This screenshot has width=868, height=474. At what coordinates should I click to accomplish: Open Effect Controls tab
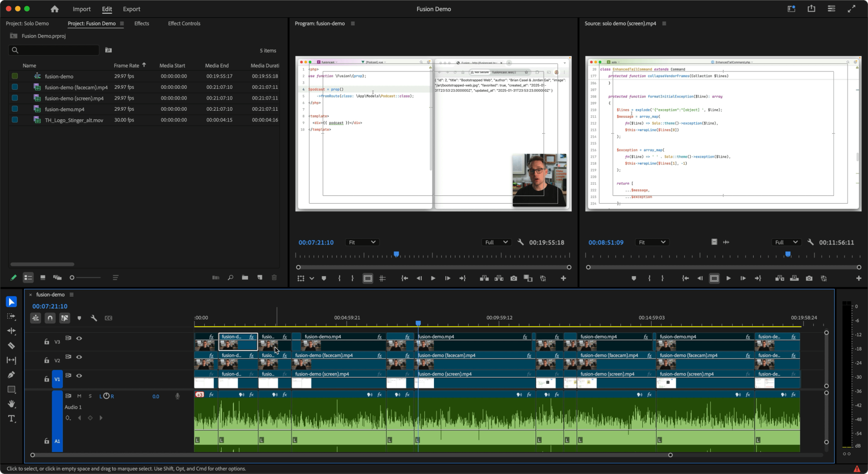(x=184, y=23)
